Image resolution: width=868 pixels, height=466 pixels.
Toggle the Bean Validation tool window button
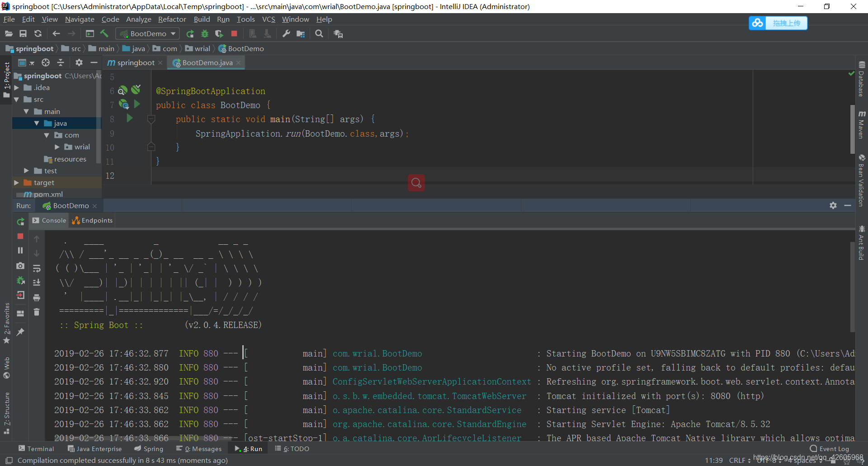[862, 181]
